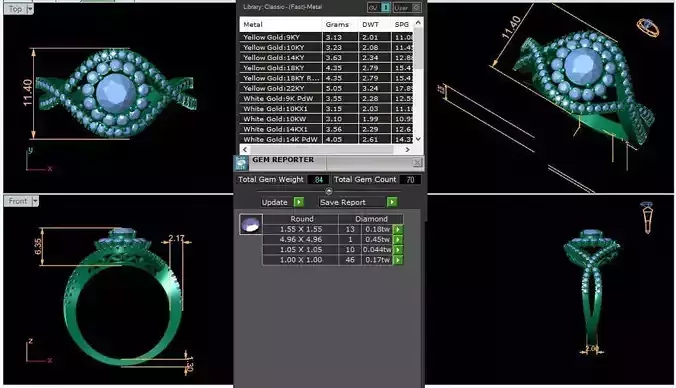Image resolution: width=676 pixels, height=388 pixels.
Task: Click green arrow next to Update
Action: (x=299, y=202)
